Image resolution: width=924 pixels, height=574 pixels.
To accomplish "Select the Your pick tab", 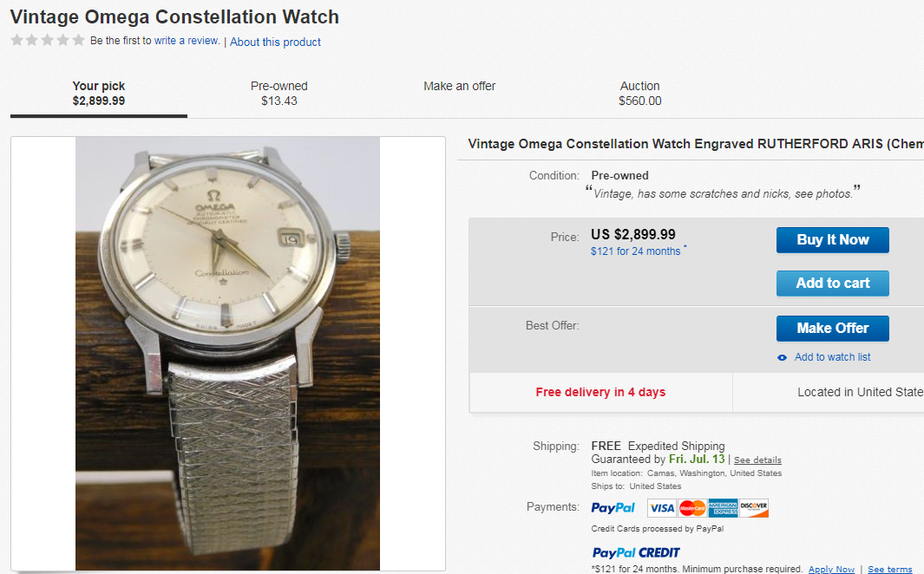I will tap(99, 93).
